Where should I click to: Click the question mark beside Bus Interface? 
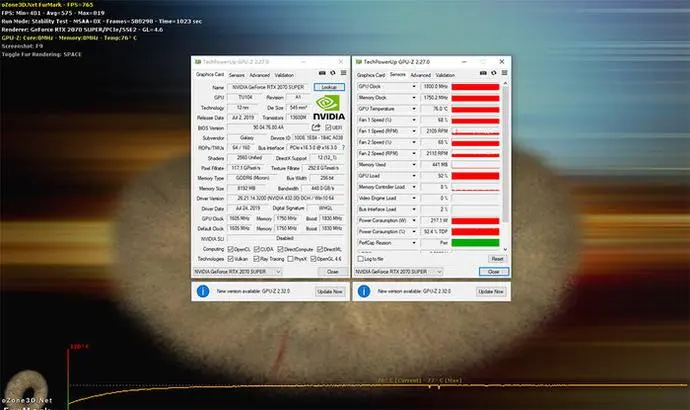click(343, 147)
